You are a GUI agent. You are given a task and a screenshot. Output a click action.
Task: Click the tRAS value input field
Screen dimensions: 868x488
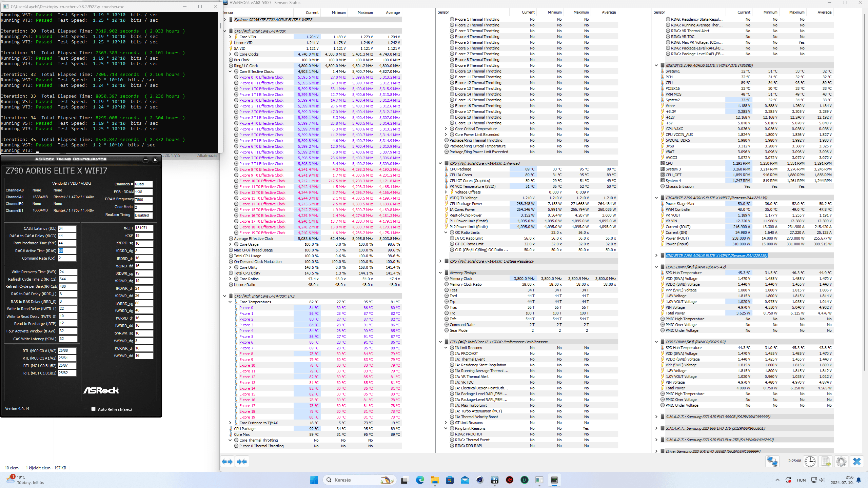pos(67,251)
